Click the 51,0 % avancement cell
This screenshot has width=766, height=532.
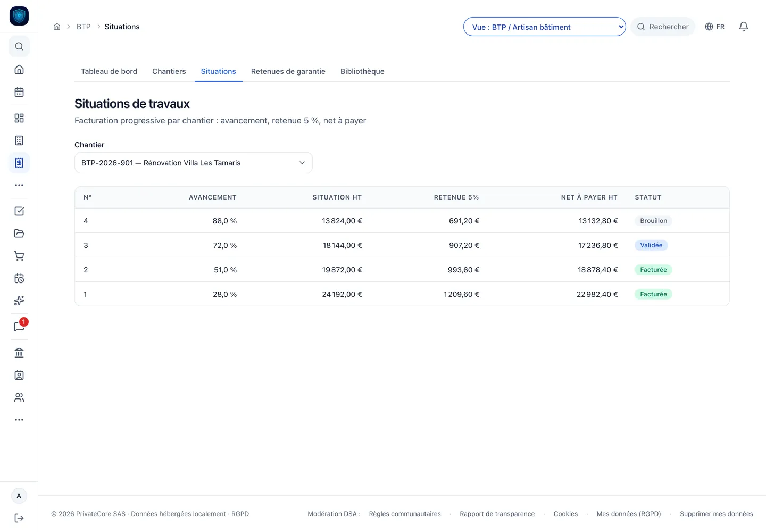[226, 270]
